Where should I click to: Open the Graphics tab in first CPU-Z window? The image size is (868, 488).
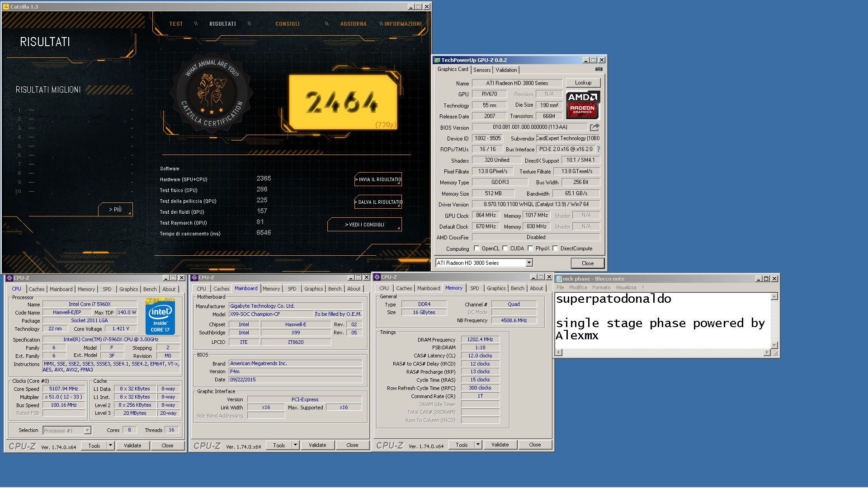coord(128,289)
